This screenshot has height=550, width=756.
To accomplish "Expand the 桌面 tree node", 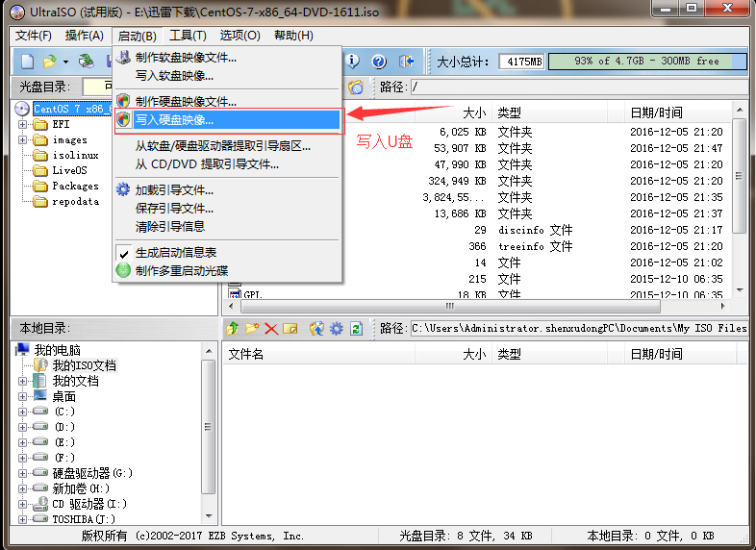I will [x=23, y=396].
